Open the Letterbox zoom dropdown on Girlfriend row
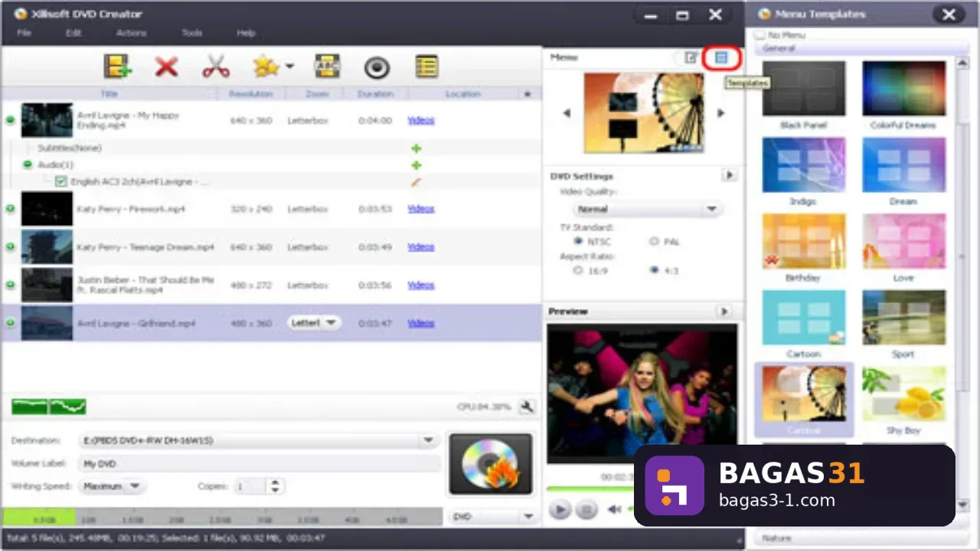Screen dimensions: 980x551 (314, 323)
